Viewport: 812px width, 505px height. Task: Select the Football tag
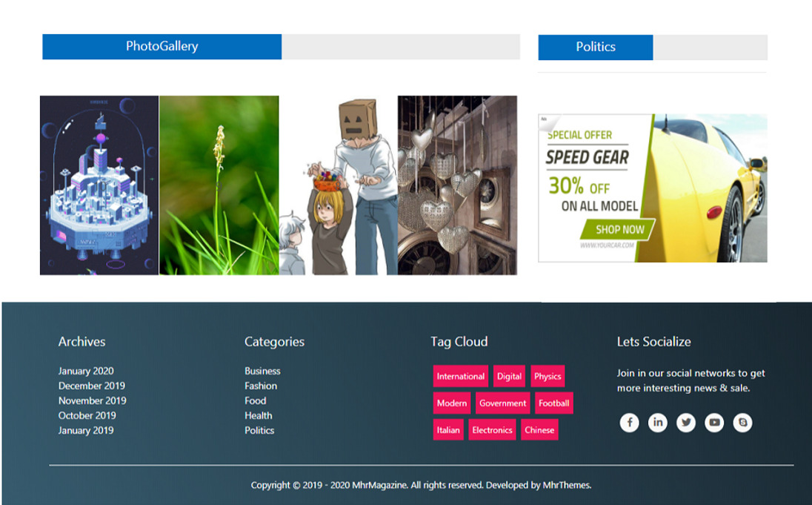[x=553, y=403]
